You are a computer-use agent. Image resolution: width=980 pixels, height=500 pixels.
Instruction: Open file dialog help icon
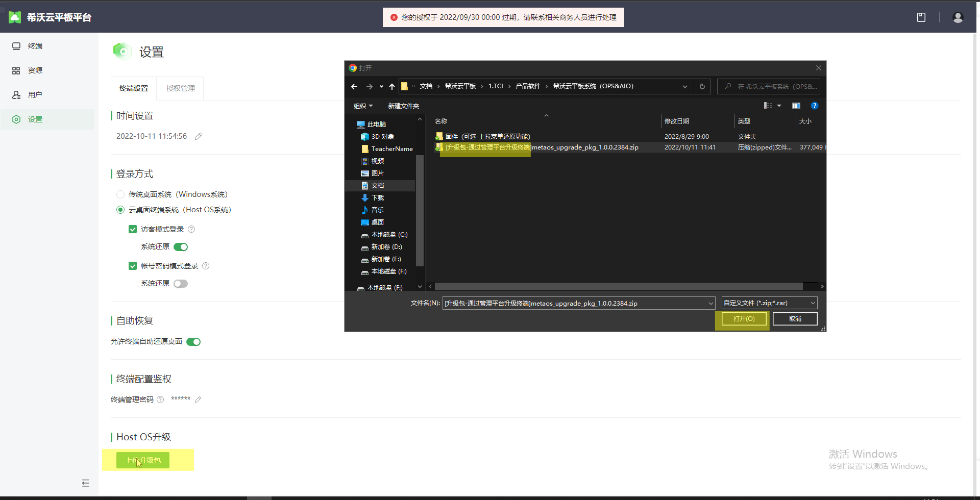tap(815, 106)
